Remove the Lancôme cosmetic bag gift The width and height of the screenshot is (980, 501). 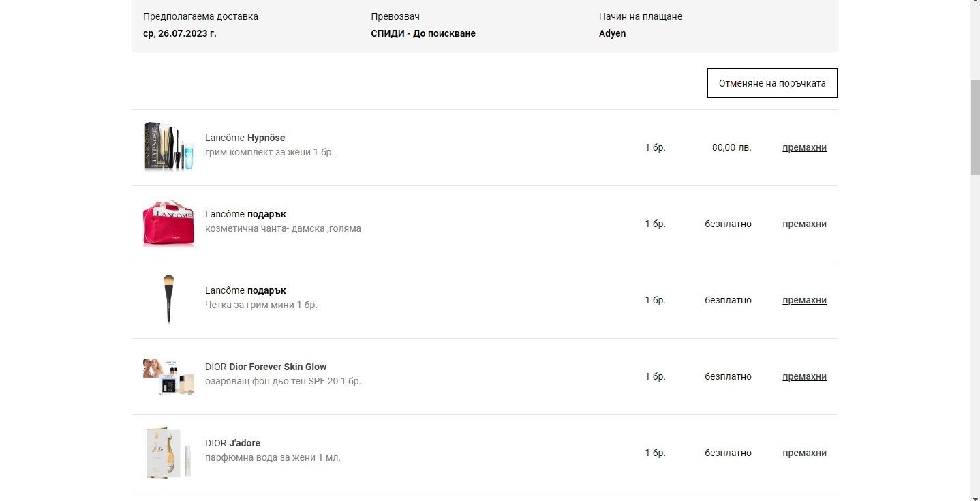click(804, 224)
